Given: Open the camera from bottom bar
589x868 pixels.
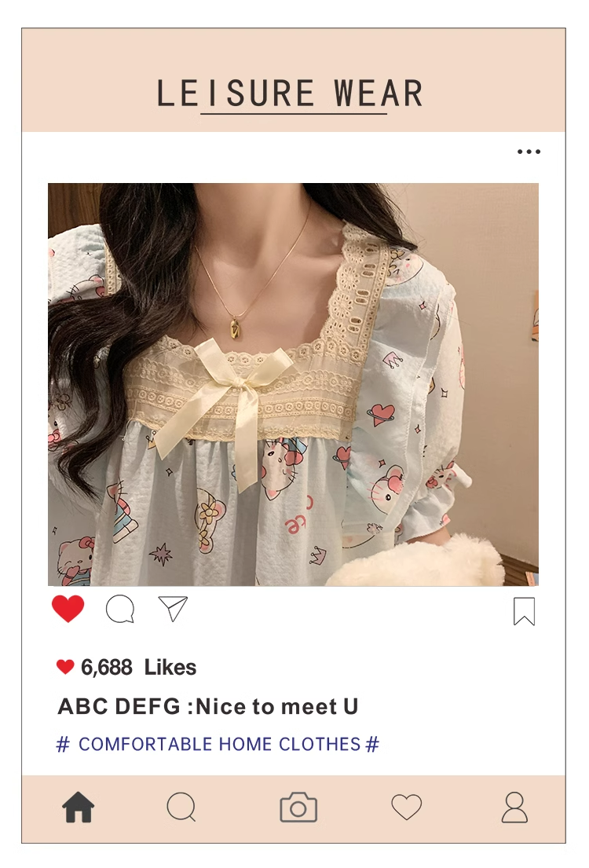Looking at the screenshot, I should pyautogui.click(x=298, y=807).
